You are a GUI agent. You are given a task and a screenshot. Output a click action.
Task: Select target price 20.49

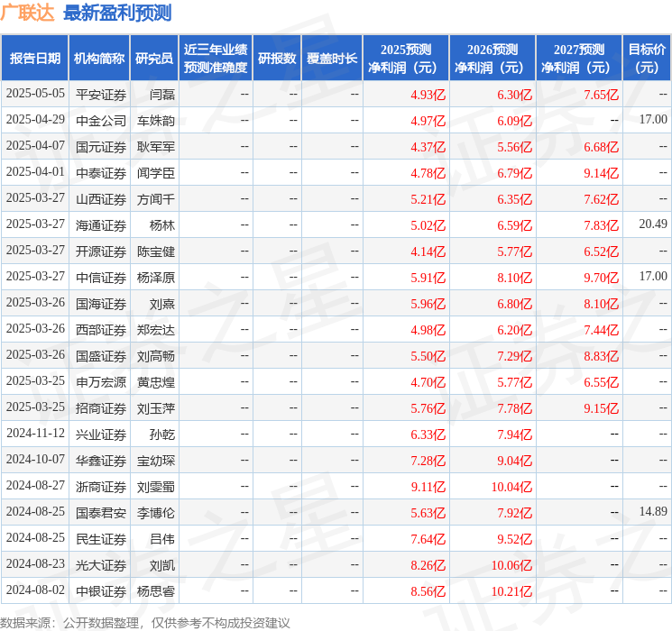pyautogui.click(x=653, y=224)
